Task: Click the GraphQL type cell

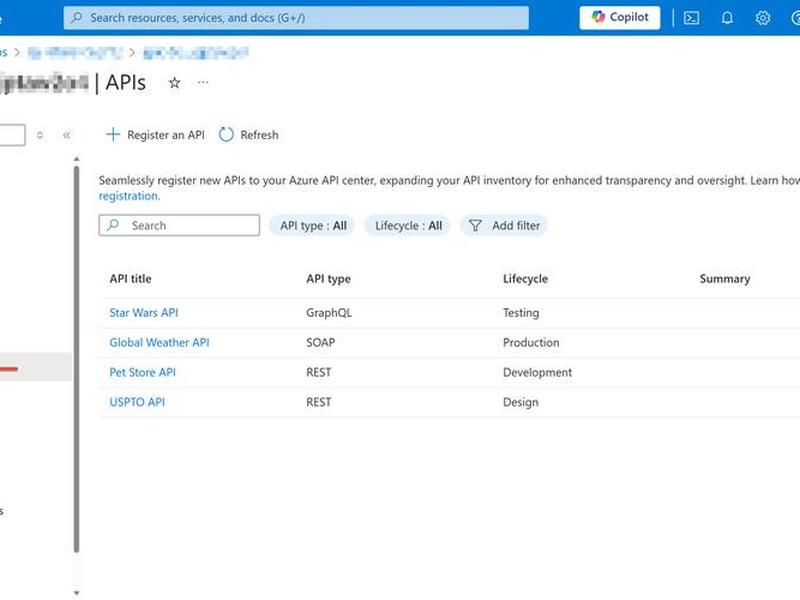Action: [x=329, y=313]
